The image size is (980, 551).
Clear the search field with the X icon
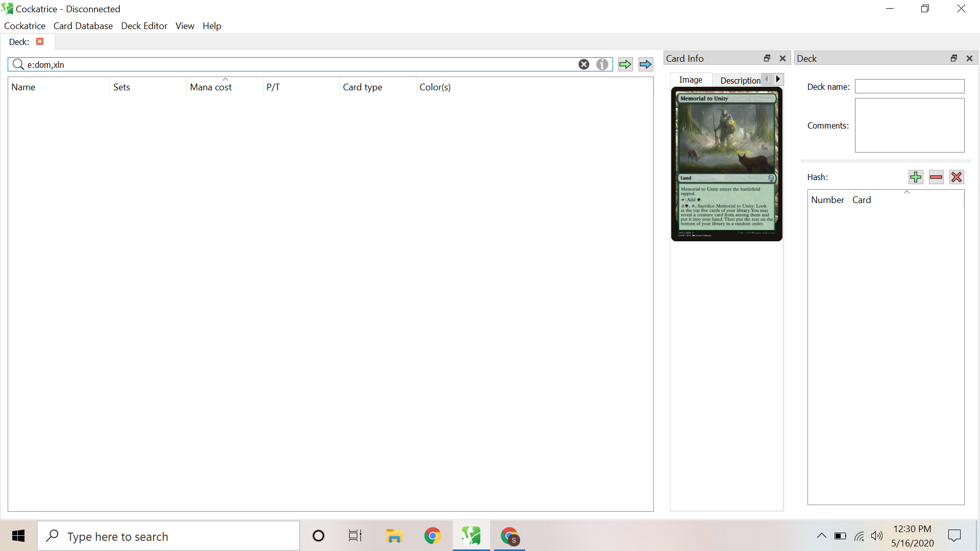584,64
